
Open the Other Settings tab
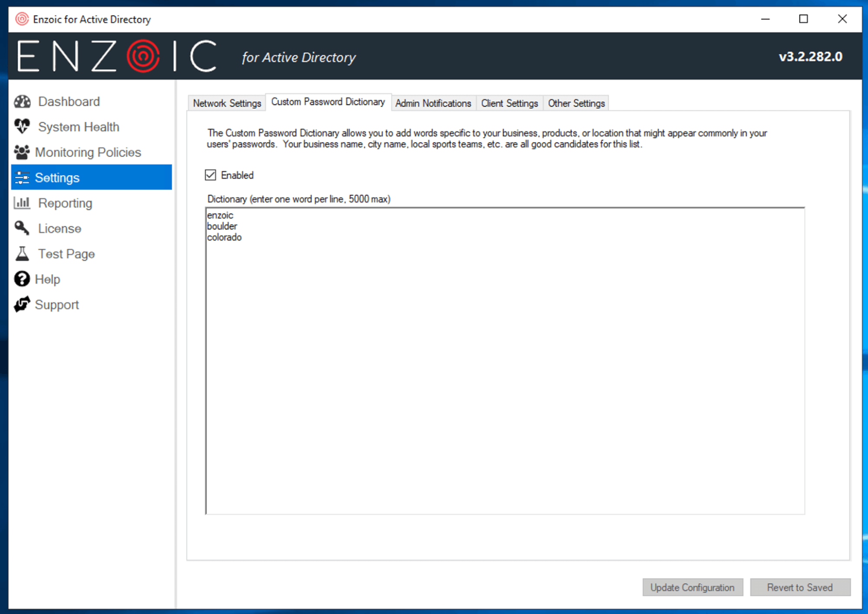576,103
